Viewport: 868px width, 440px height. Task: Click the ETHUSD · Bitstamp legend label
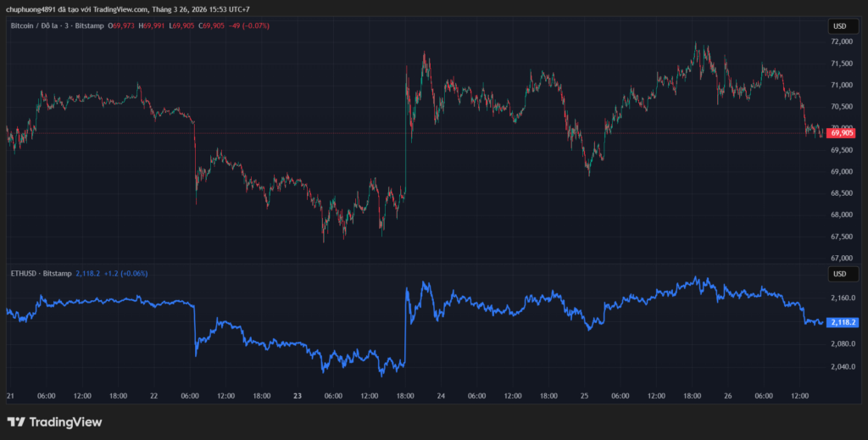[x=41, y=274]
